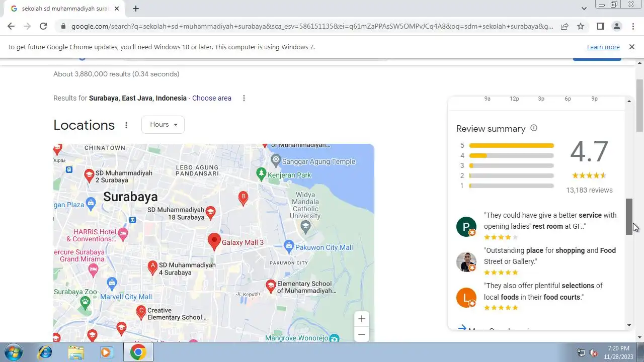Image resolution: width=644 pixels, height=362 pixels.
Task: Click the Mangrove Wonorejo marker
Action: [334, 338]
